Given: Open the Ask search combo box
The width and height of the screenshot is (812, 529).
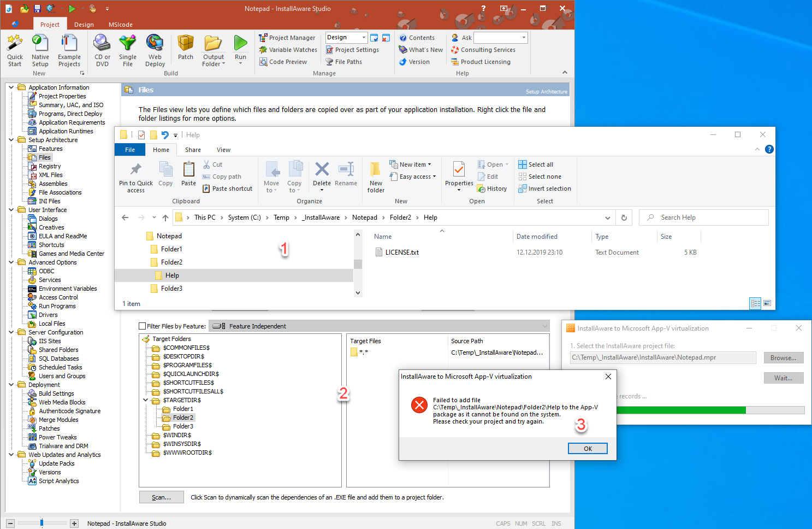Looking at the screenshot, I should [501, 38].
